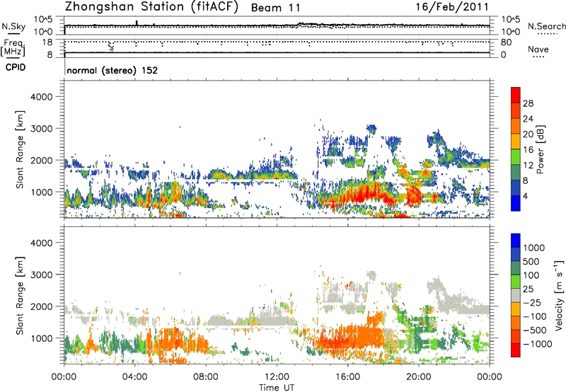Pick the yellow segment of the power colorbar
This screenshot has height=392, width=566.
pyautogui.click(x=516, y=142)
